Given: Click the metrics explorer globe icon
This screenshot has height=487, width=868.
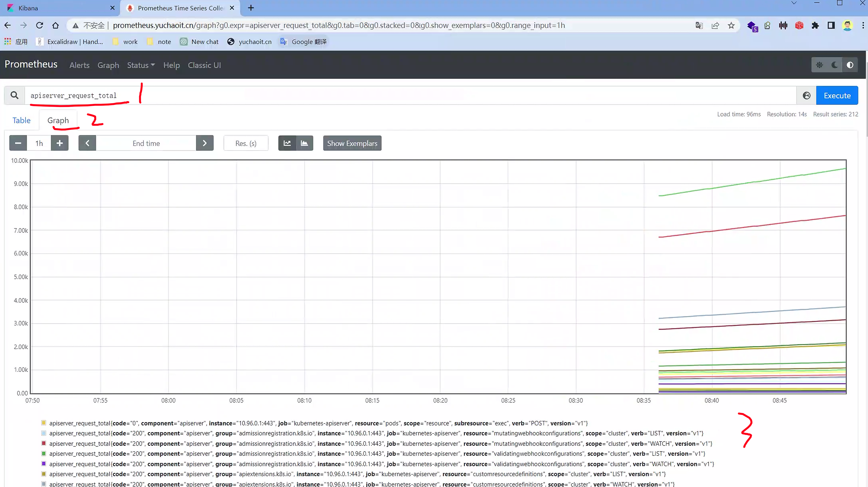Looking at the screenshot, I should (806, 96).
